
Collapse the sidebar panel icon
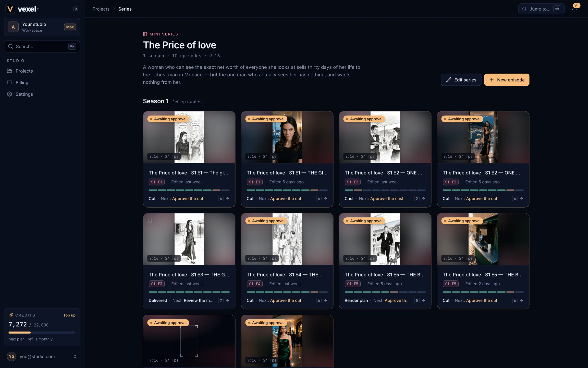76,9
